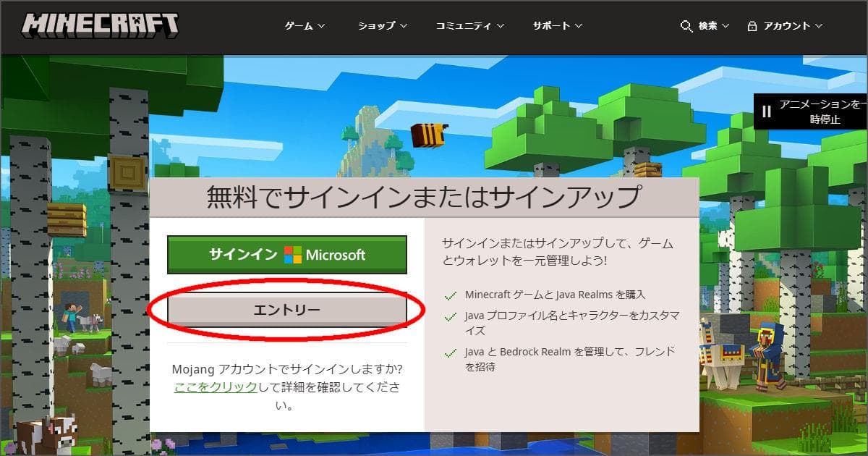
Task: Open the ゲーム menu
Action: 305,26
